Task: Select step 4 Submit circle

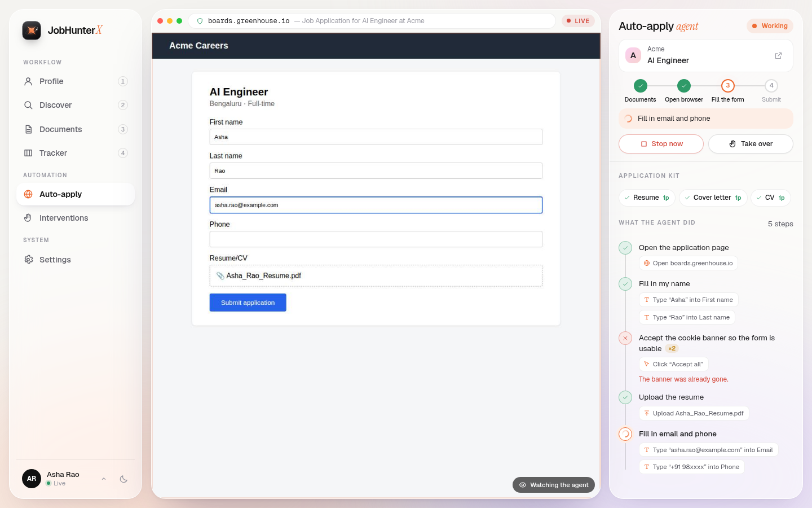Action: click(x=771, y=86)
